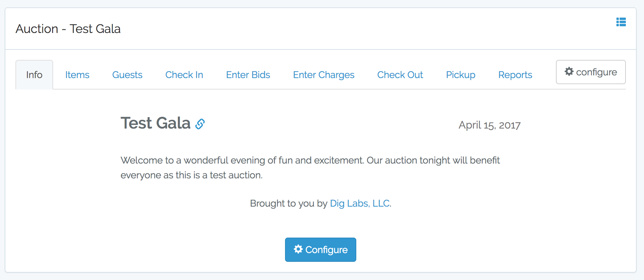Select the Pickup tab
Screen dimensions: 644x280
click(460, 75)
